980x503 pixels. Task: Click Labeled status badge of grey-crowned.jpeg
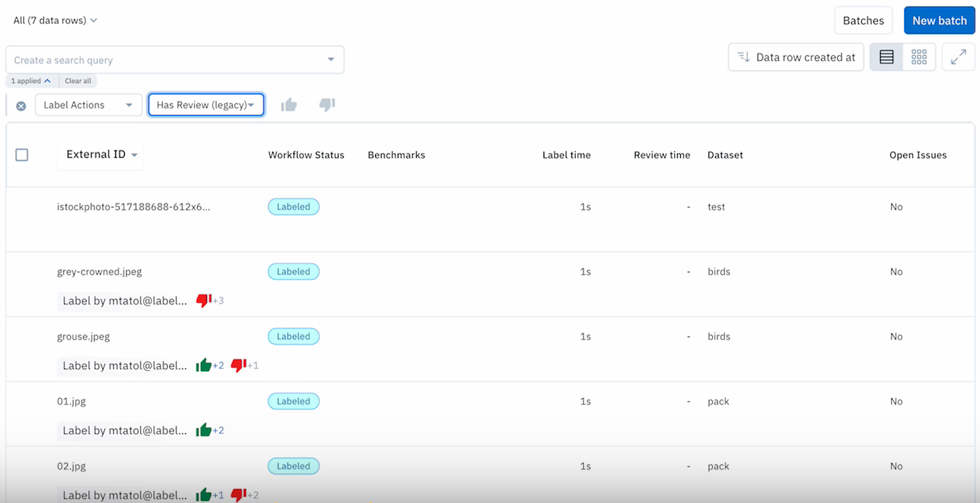click(293, 271)
